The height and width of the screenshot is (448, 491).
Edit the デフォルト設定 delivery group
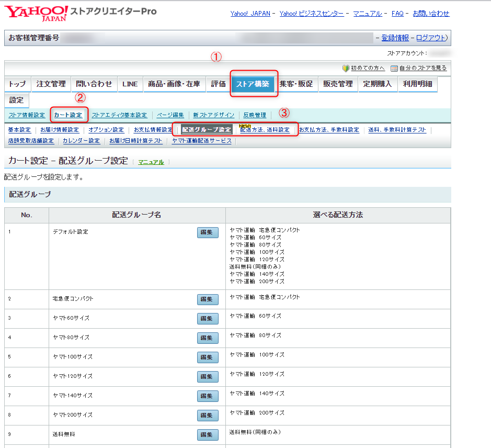[208, 232]
